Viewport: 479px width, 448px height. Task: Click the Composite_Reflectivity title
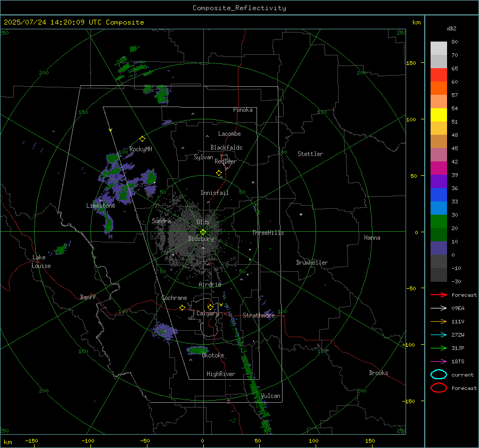click(239, 8)
